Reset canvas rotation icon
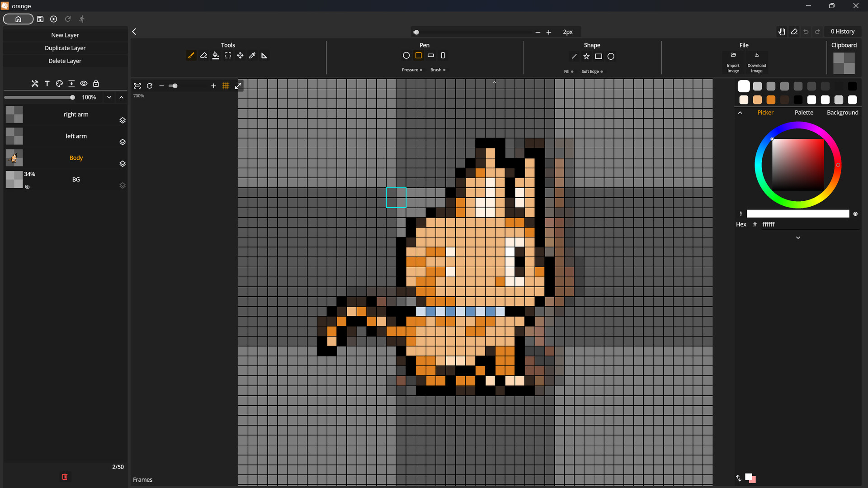The height and width of the screenshot is (488, 868). point(150,86)
